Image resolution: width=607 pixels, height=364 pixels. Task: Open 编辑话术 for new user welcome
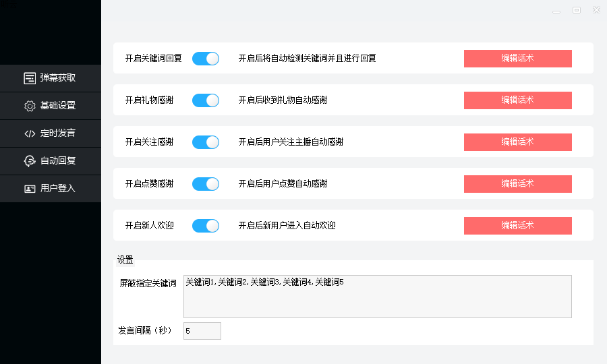pyautogui.click(x=517, y=226)
